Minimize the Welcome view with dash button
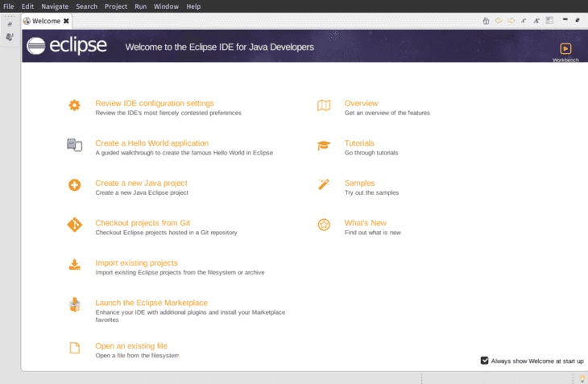Image resolution: width=588 pixels, height=384 pixels. click(565, 19)
